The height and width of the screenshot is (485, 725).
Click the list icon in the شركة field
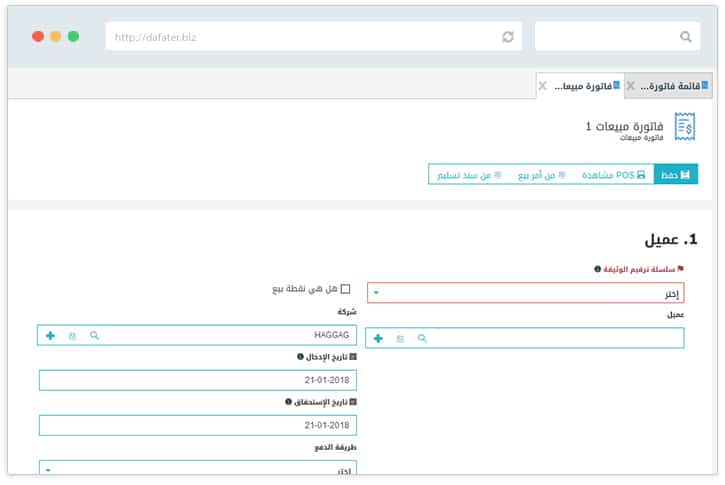(x=72, y=336)
